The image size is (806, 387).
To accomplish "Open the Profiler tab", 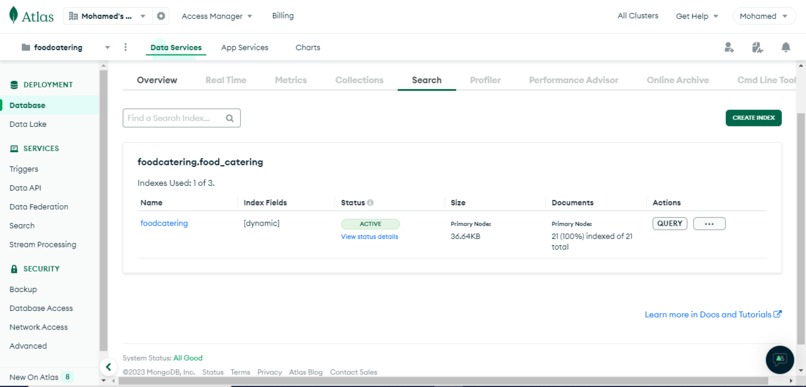I will [x=485, y=80].
